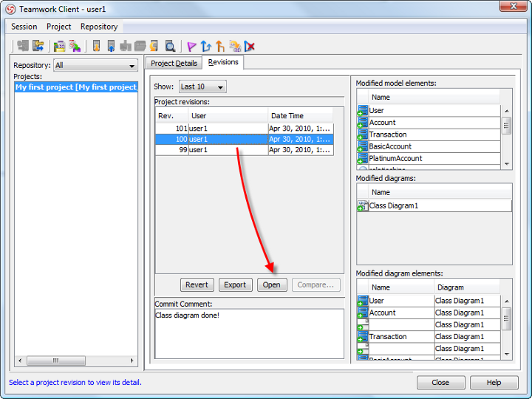Select revision 99 row
The height and width of the screenshot is (399, 532).
click(x=245, y=149)
